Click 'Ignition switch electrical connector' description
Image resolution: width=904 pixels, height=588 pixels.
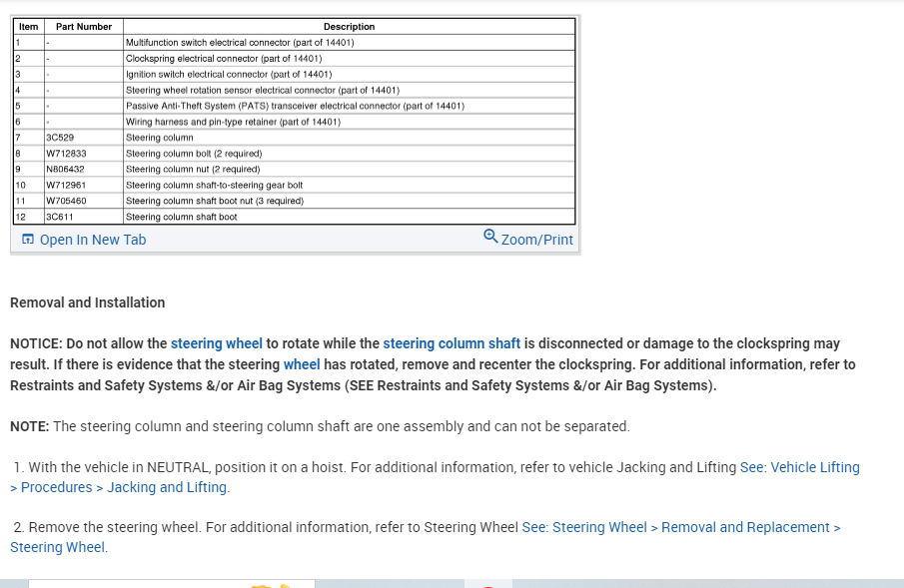pyautogui.click(x=229, y=74)
